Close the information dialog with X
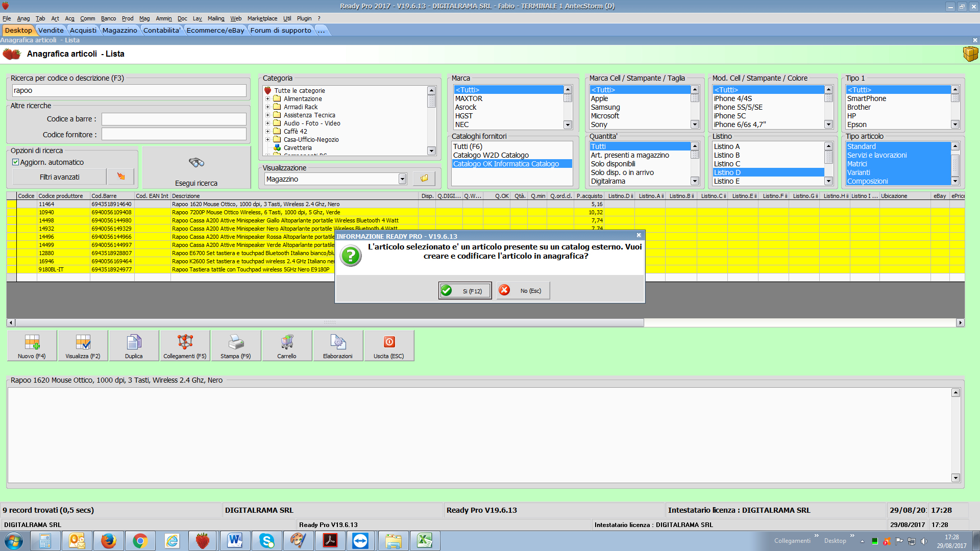The width and height of the screenshot is (980, 551). point(639,235)
